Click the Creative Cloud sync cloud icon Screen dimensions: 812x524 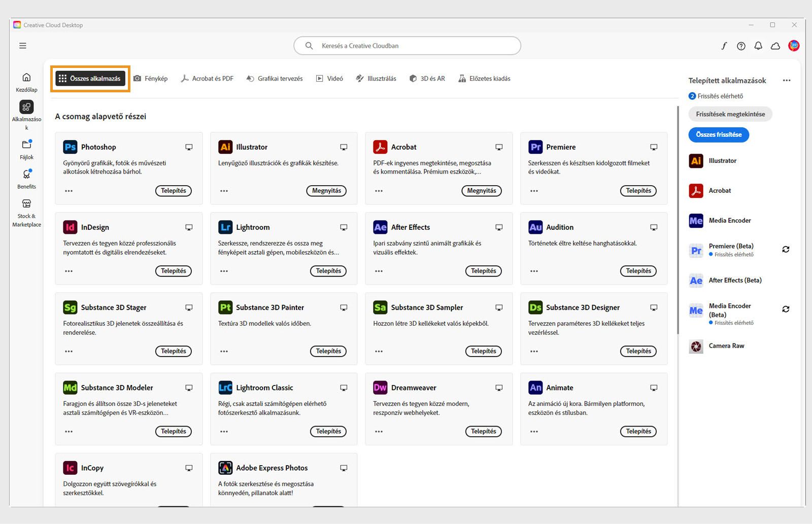[775, 46]
